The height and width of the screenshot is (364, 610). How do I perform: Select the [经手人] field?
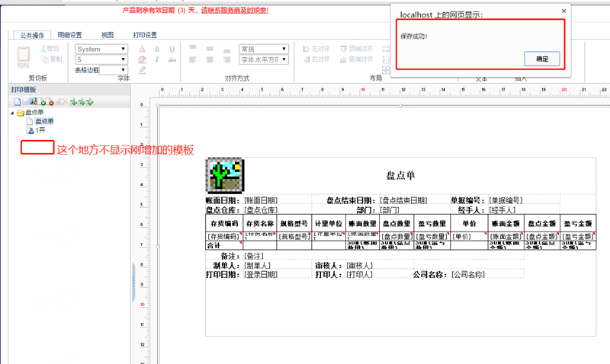tap(502, 210)
